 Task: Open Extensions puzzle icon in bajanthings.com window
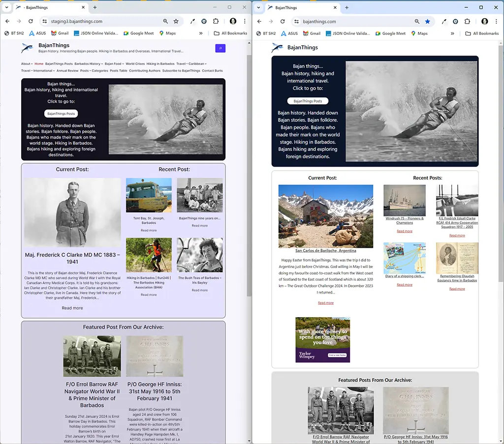tap(467, 22)
